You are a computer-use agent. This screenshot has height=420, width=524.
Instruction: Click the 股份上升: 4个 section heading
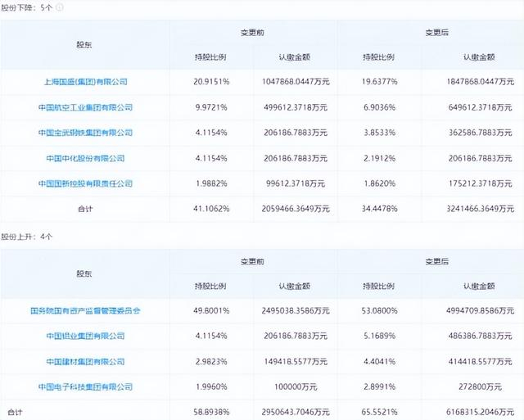pos(27,237)
